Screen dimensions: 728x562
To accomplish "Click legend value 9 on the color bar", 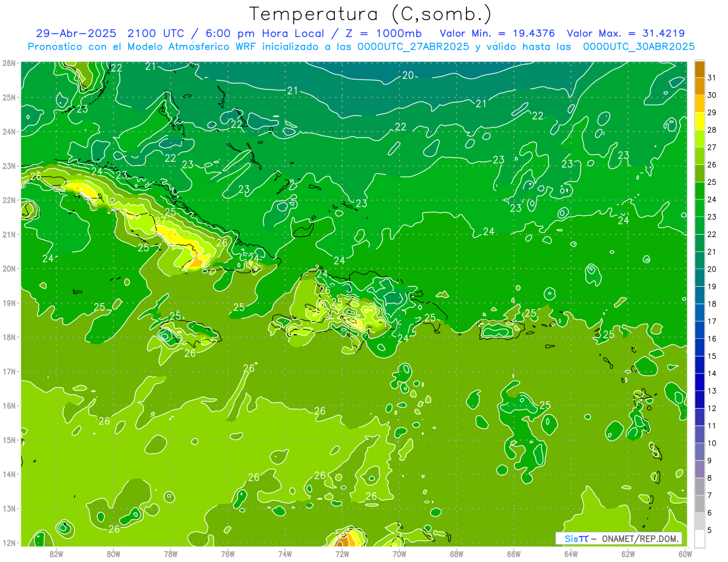I will [x=710, y=460].
